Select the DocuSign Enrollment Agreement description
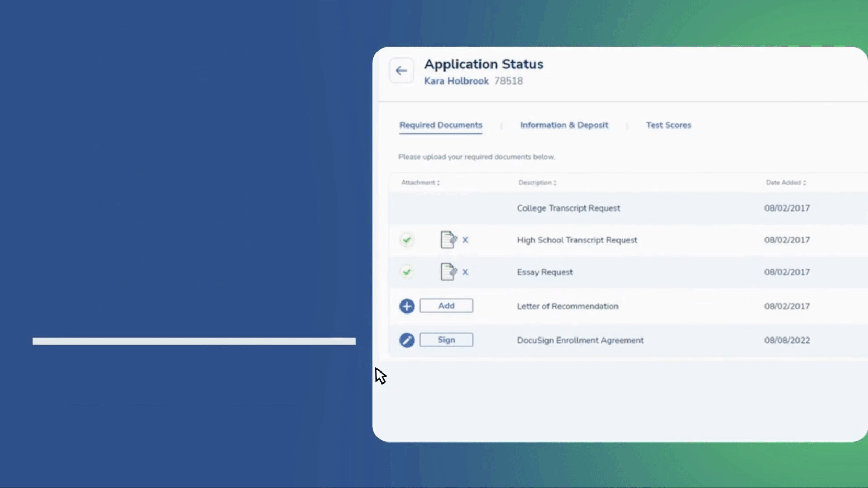 pos(580,340)
